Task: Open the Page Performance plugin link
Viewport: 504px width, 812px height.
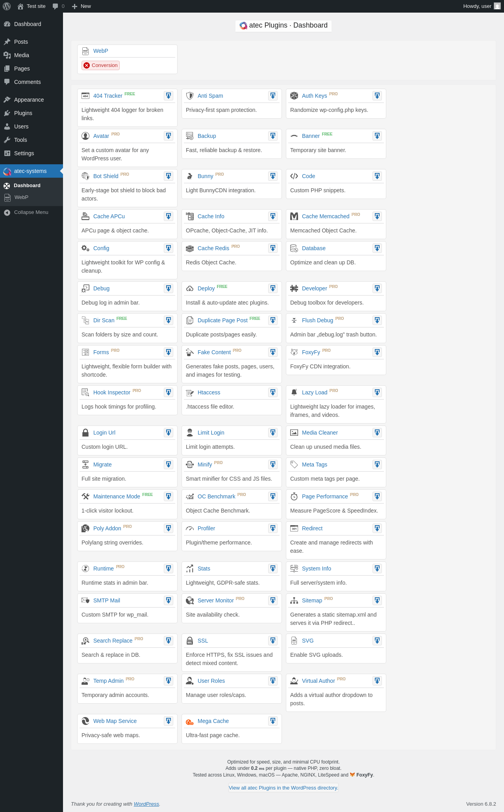Action: coord(325,496)
